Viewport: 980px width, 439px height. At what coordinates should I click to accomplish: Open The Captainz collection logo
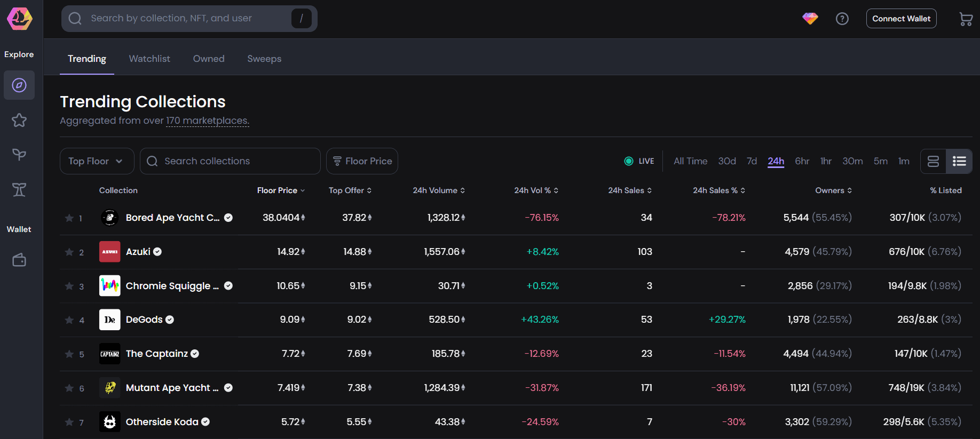(x=110, y=354)
